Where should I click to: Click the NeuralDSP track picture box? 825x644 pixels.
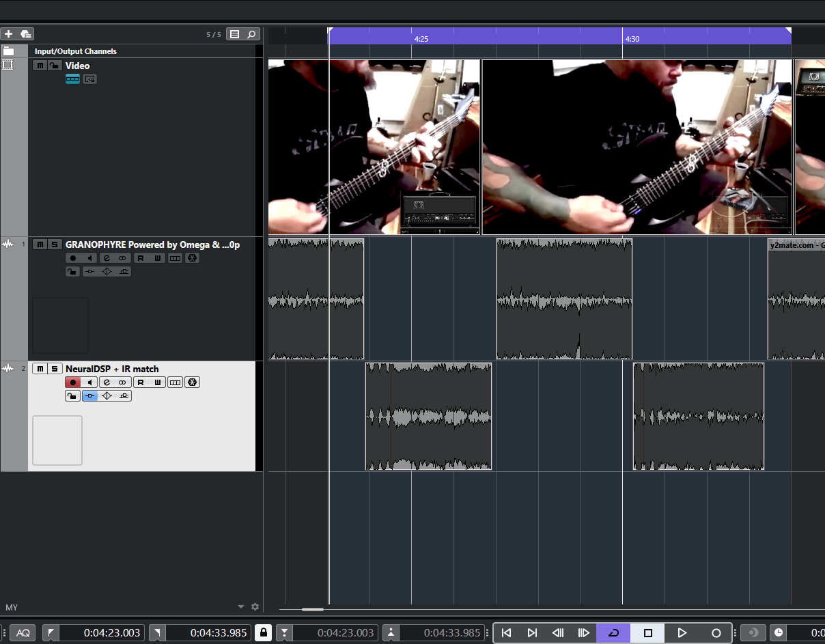pyautogui.click(x=57, y=440)
